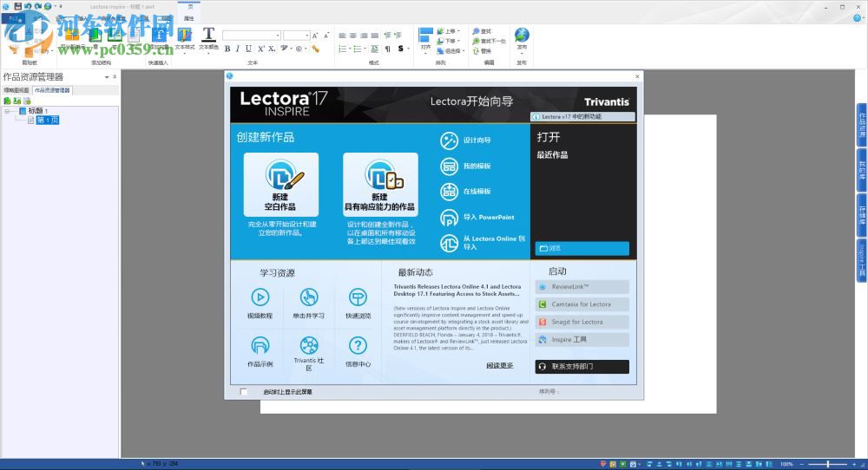
Task: Open My Templates (我的模板)
Action: pyautogui.click(x=465, y=166)
